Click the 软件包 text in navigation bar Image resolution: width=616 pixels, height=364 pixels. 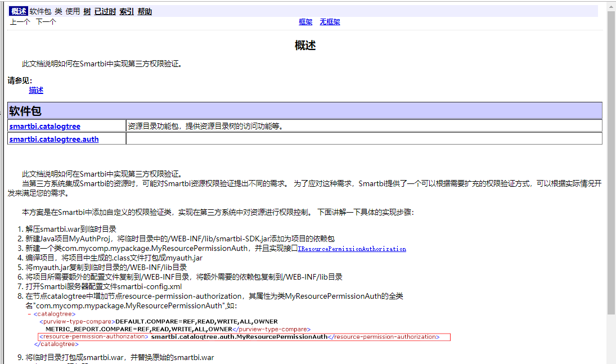coord(40,11)
